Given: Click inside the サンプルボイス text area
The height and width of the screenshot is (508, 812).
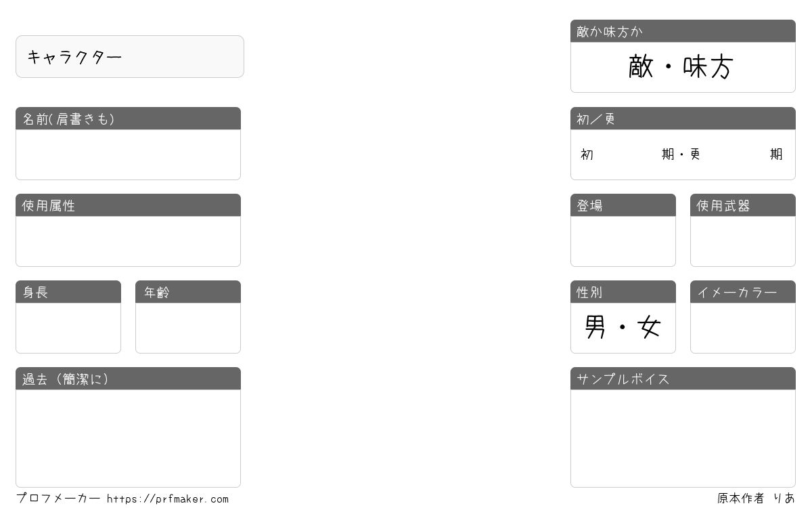Looking at the screenshot, I should click(683, 438).
